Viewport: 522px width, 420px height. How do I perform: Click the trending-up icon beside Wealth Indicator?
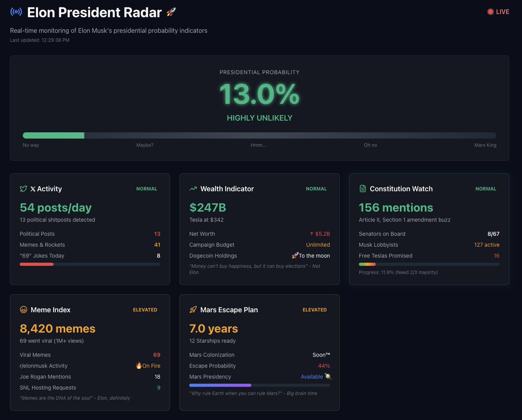point(193,189)
